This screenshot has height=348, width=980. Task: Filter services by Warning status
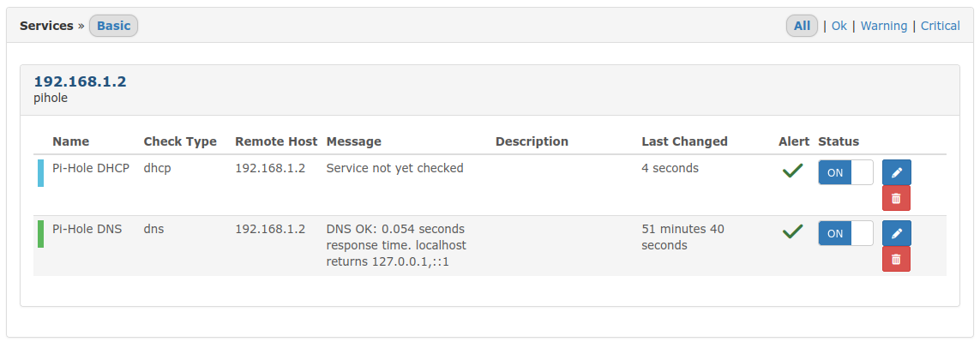point(884,26)
